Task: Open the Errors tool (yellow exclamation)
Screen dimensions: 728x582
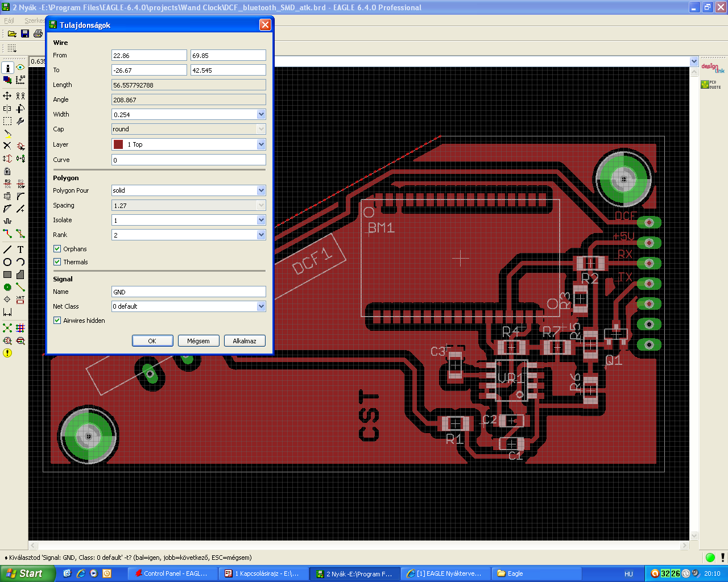Action: (x=7, y=353)
